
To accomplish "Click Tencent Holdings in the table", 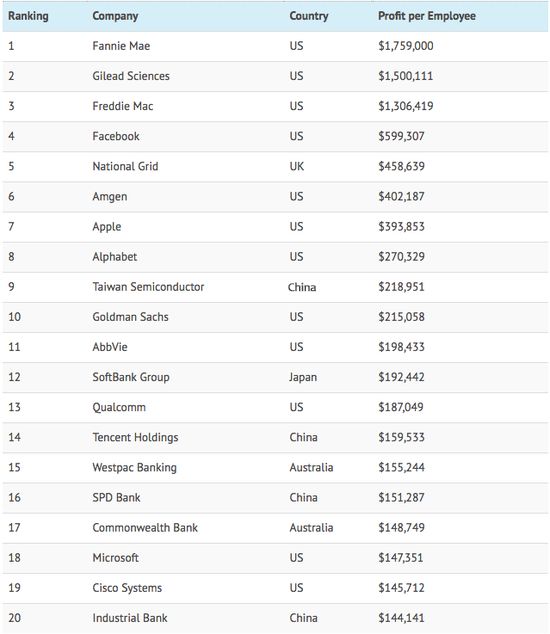I will point(135,437).
